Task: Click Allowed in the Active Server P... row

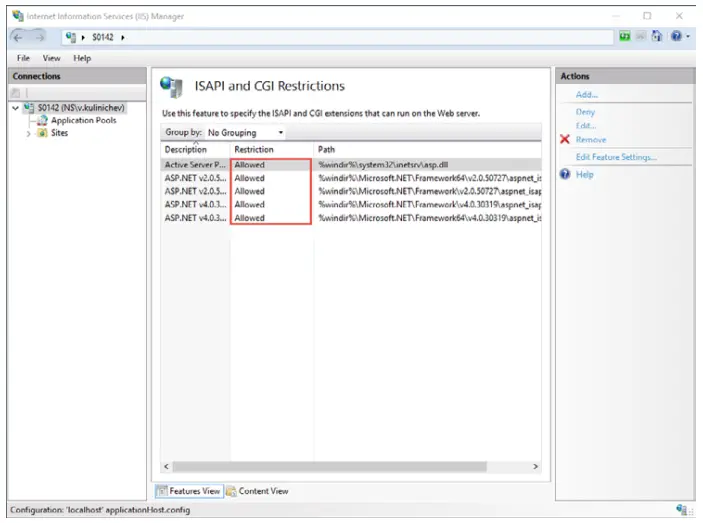Action: pyautogui.click(x=250, y=164)
